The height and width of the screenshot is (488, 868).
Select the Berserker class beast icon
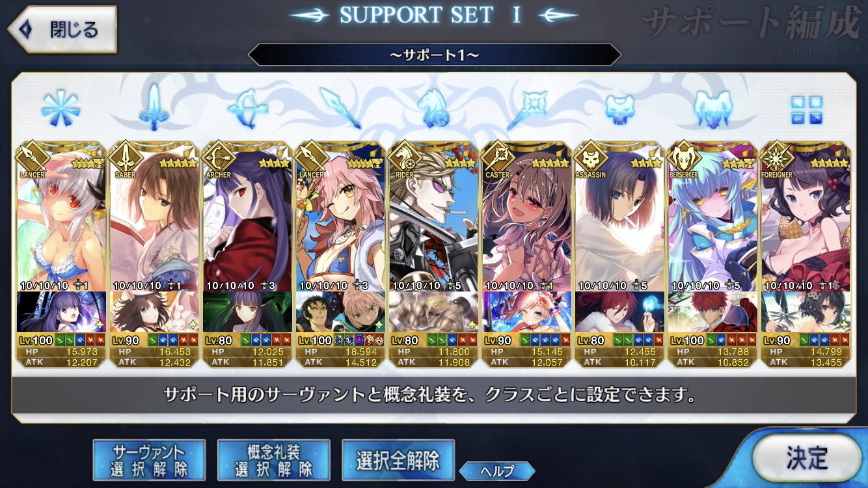[x=713, y=108]
